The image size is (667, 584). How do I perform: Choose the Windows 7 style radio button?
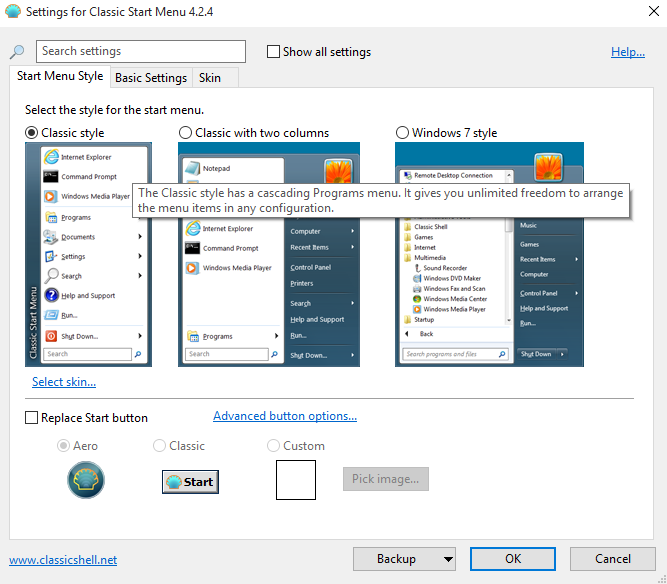[402, 133]
